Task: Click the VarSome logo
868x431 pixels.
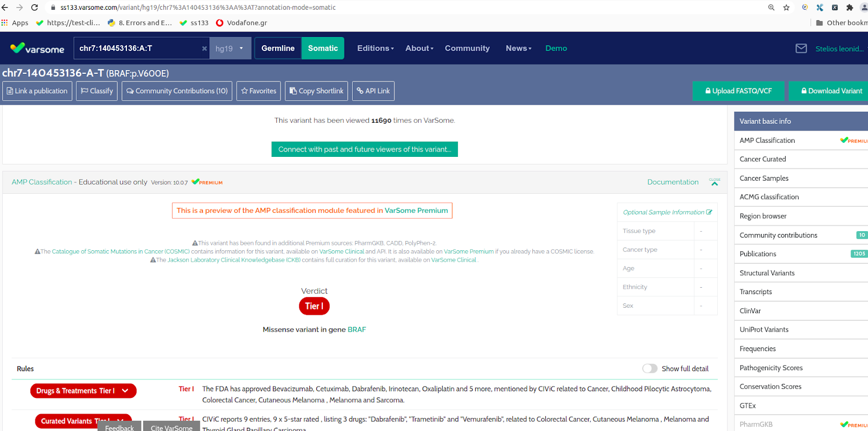Action: pyautogui.click(x=37, y=48)
